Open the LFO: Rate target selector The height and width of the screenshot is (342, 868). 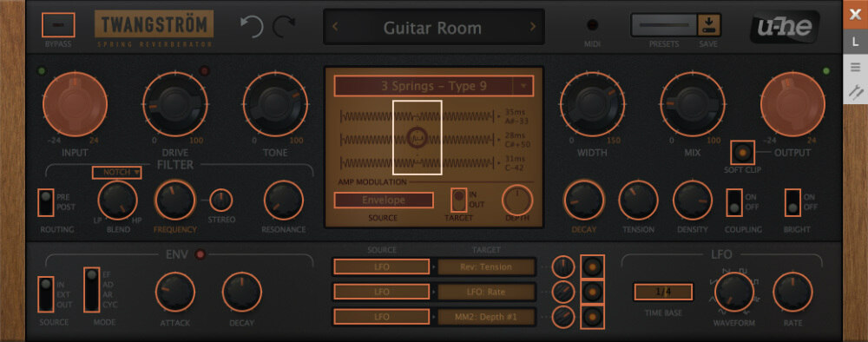[486, 292]
